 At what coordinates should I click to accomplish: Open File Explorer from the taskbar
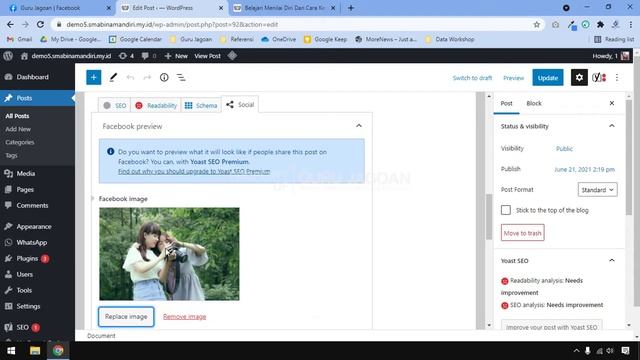(35, 351)
